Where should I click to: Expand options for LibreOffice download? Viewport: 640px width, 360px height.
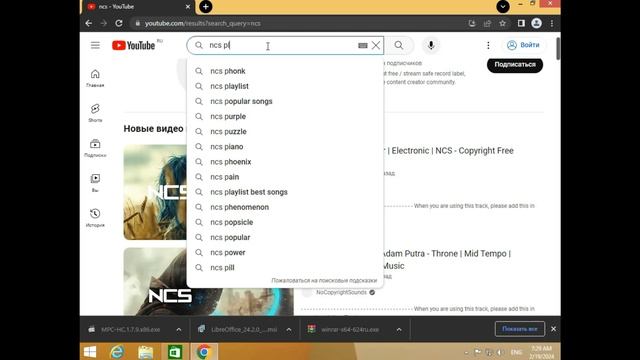click(289, 329)
